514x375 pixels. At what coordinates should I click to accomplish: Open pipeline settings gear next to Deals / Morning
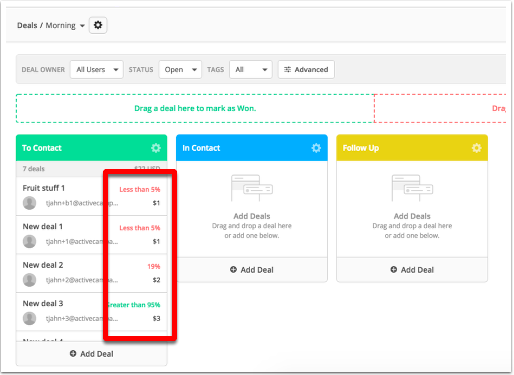click(98, 25)
